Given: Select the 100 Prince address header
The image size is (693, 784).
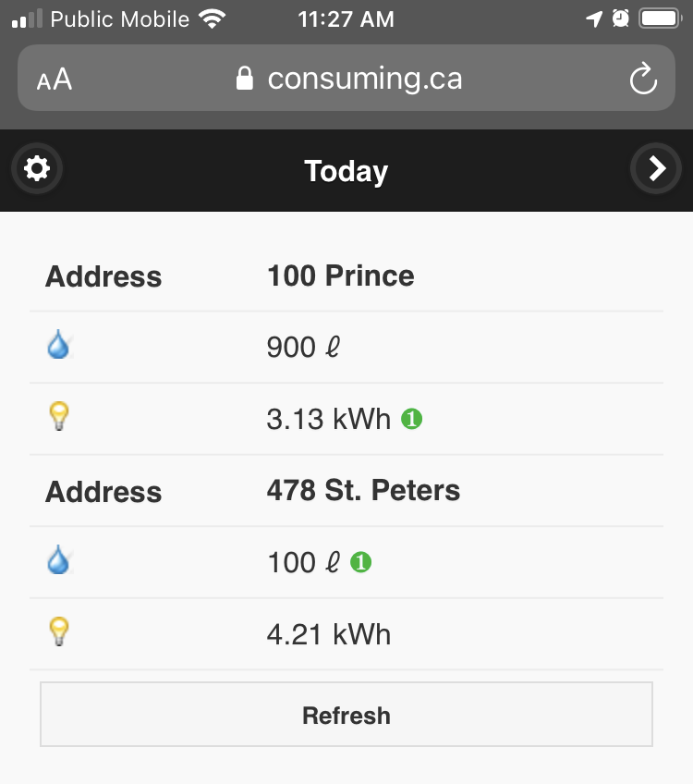Looking at the screenshot, I should 340,276.
